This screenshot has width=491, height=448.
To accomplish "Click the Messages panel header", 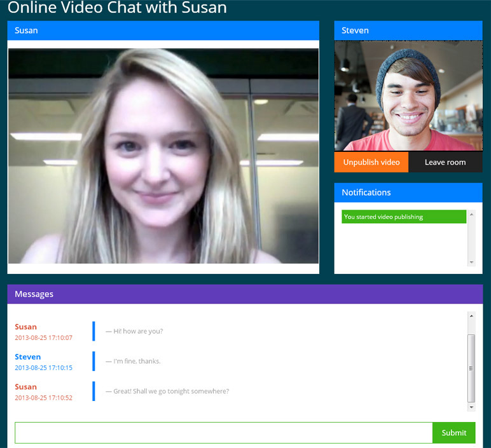I will (245, 294).
